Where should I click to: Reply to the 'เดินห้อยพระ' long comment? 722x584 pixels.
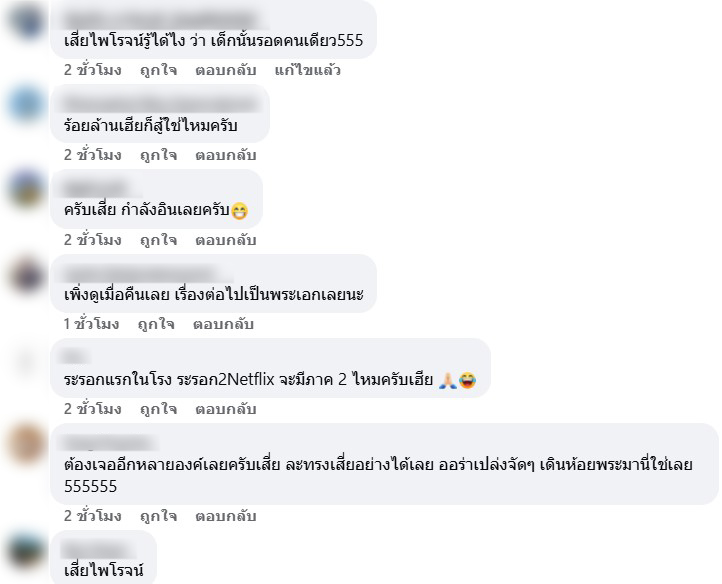pyautogui.click(x=226, y=515)
